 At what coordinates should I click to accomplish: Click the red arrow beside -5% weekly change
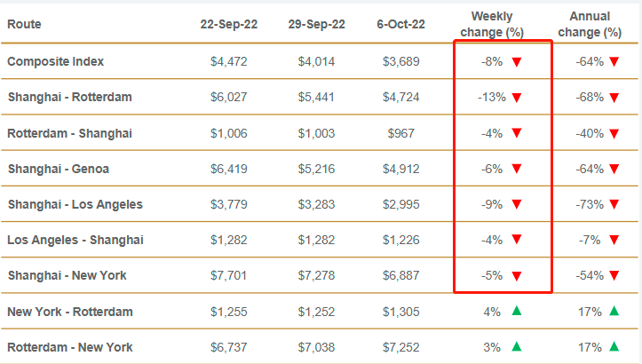[517, 275]
